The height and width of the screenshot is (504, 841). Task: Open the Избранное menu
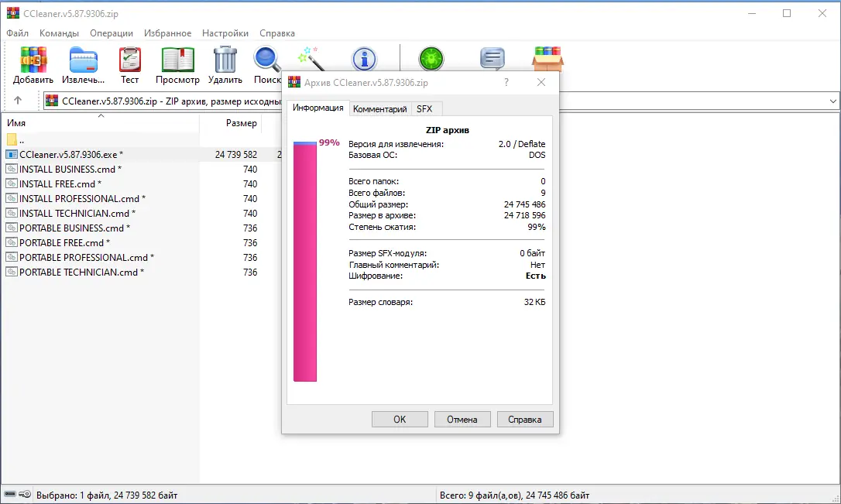[167, 33]
